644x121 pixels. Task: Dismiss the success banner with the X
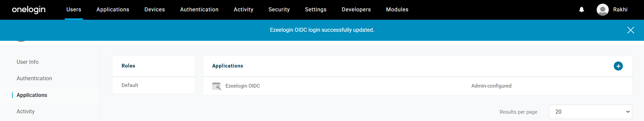coord(631,30)
